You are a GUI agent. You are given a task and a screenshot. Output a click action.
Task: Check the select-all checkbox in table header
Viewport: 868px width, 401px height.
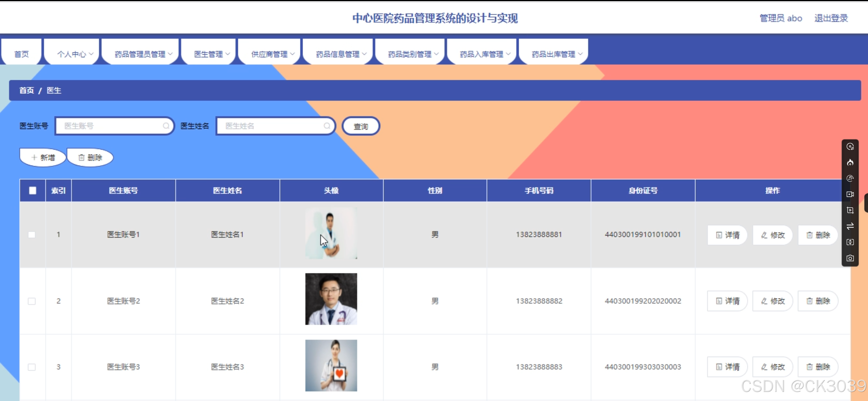[x=32, y=190]
